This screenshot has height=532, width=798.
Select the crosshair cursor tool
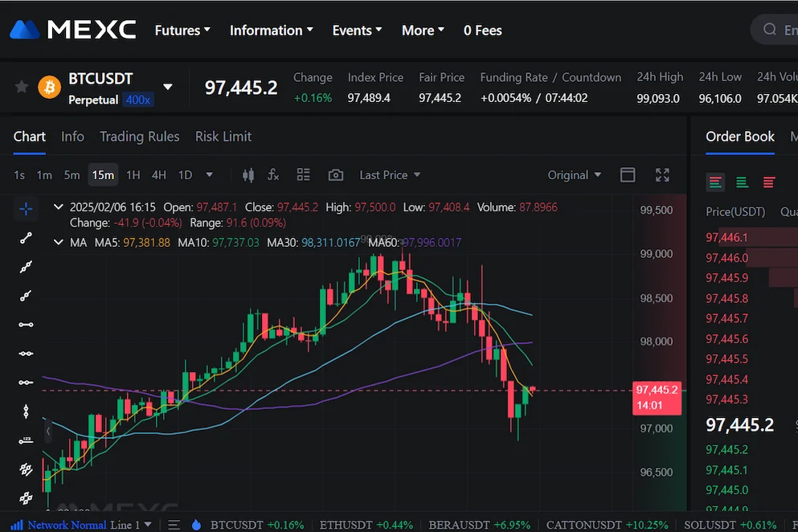pyautogui.click(x=26, y=209)
